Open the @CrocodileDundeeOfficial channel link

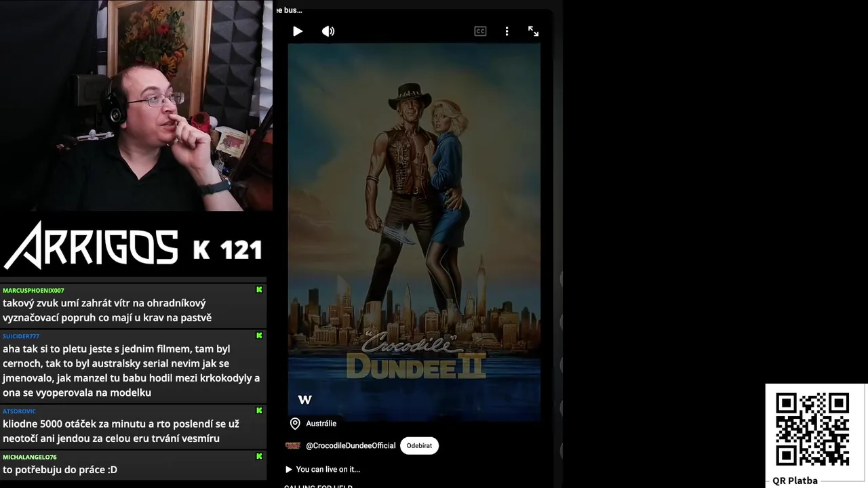coord(351,445)
